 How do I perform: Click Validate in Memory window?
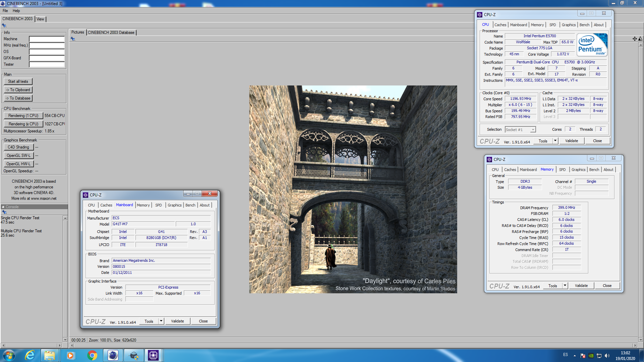click(581, 286)
